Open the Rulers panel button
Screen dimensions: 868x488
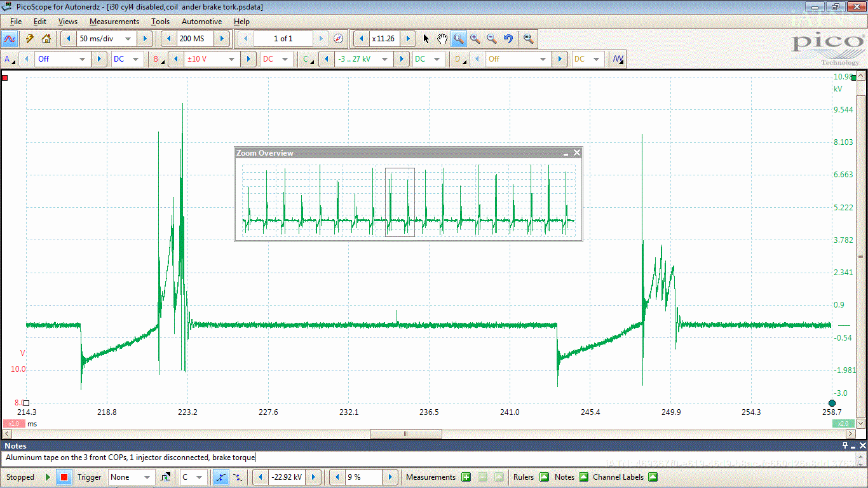pyautogui.click(x=545, y=477)
